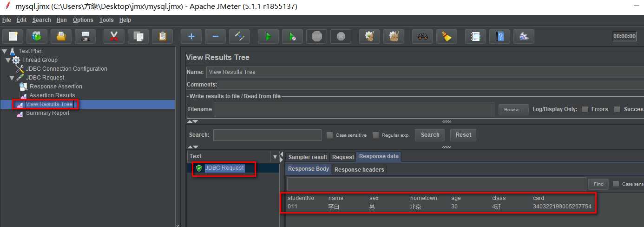Select the Response Body sub-tab

tap(309, 169)
